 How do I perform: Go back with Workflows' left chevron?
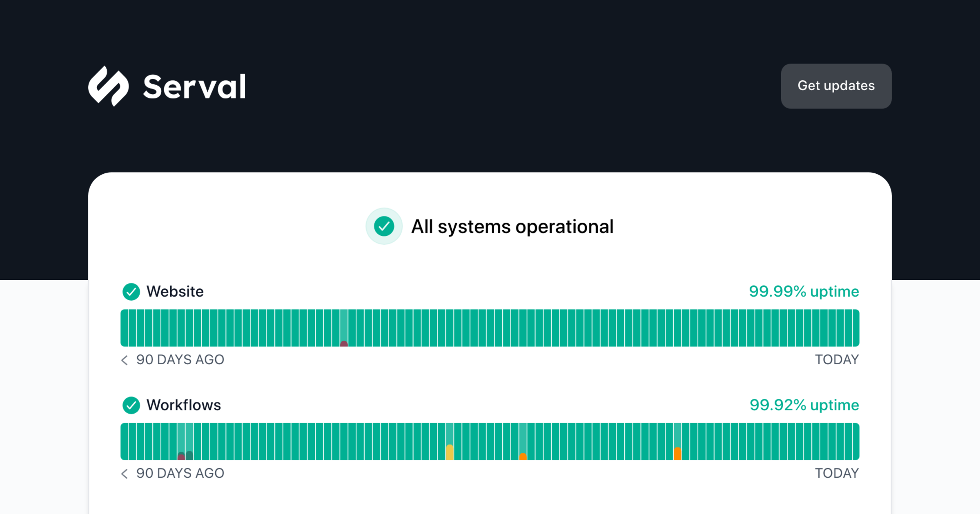tap(125, 473)
